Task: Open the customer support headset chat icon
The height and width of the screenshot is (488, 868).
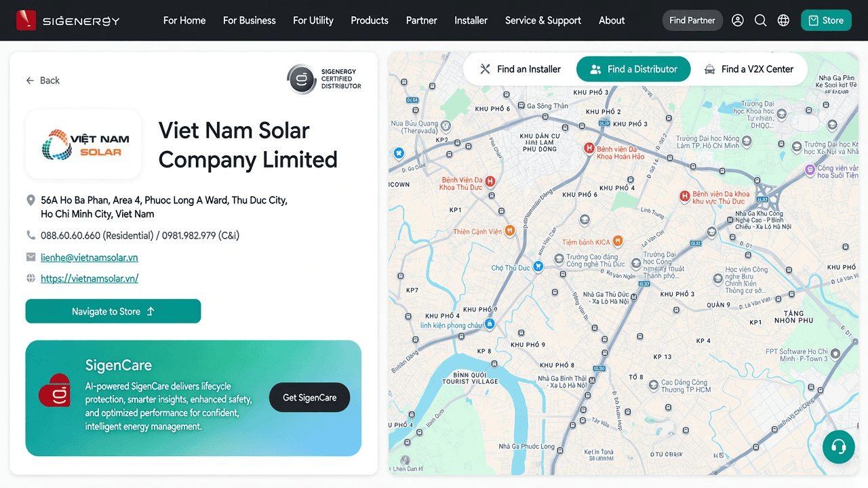Action: (x=838, y=447)
